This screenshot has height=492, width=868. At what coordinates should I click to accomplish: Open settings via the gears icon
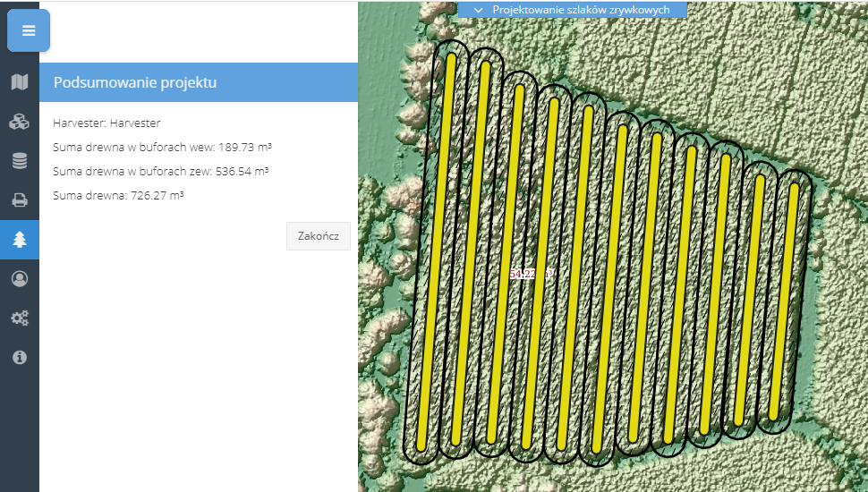tap(20, 318)
